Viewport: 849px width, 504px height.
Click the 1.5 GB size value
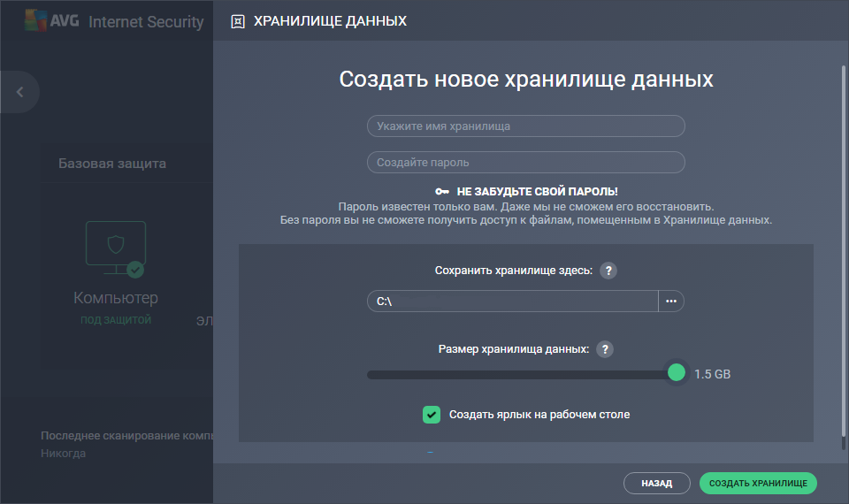pos(712,374)
